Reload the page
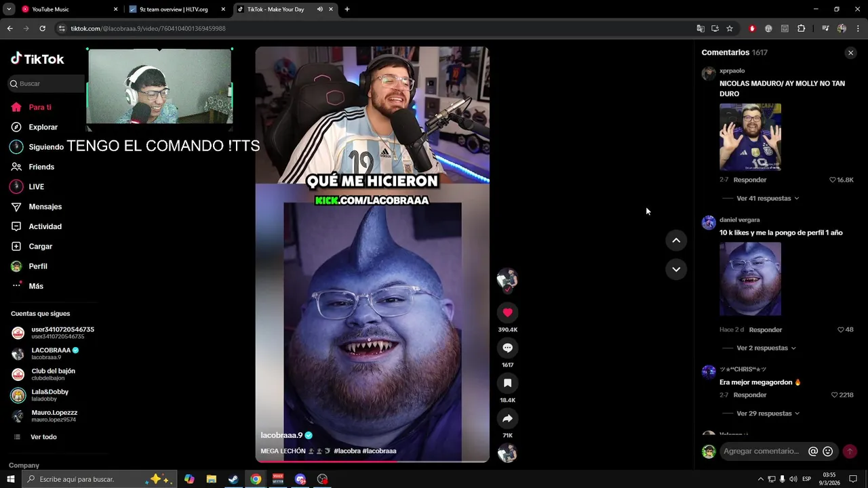The height and width of the screenshot is (488, 868). (x=42, y=28)
